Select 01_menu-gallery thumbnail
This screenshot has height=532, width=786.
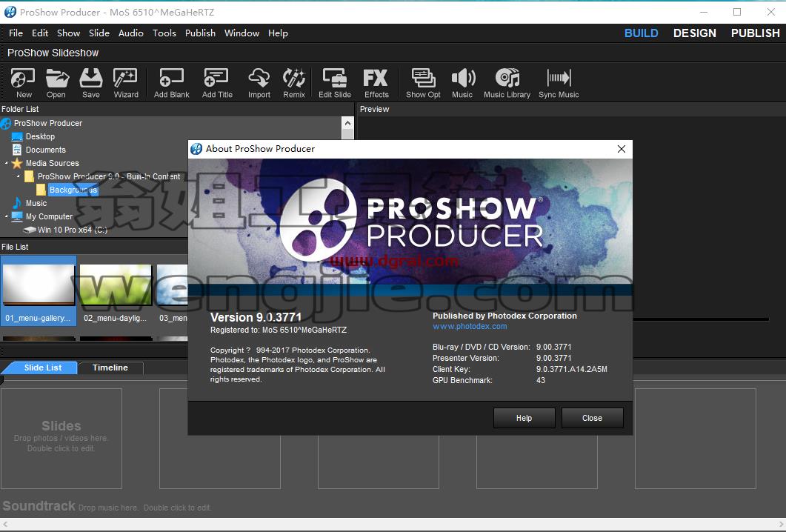click(39, 290)
